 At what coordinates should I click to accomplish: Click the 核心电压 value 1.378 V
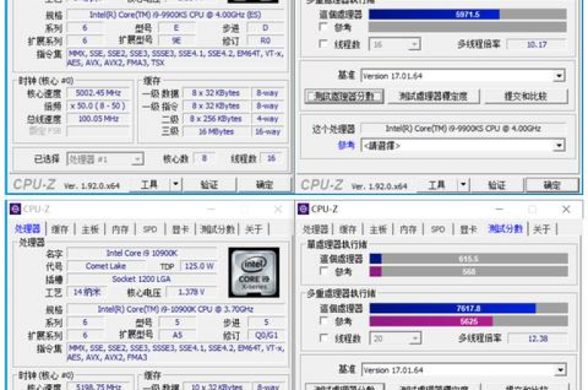pyautogui.click(x=191, y=292)
